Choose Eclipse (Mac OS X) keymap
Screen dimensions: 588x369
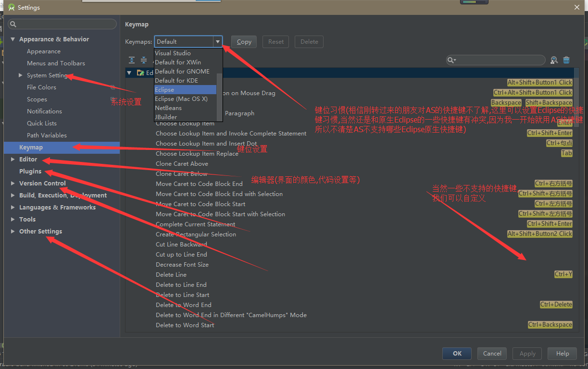coord(185,99)
